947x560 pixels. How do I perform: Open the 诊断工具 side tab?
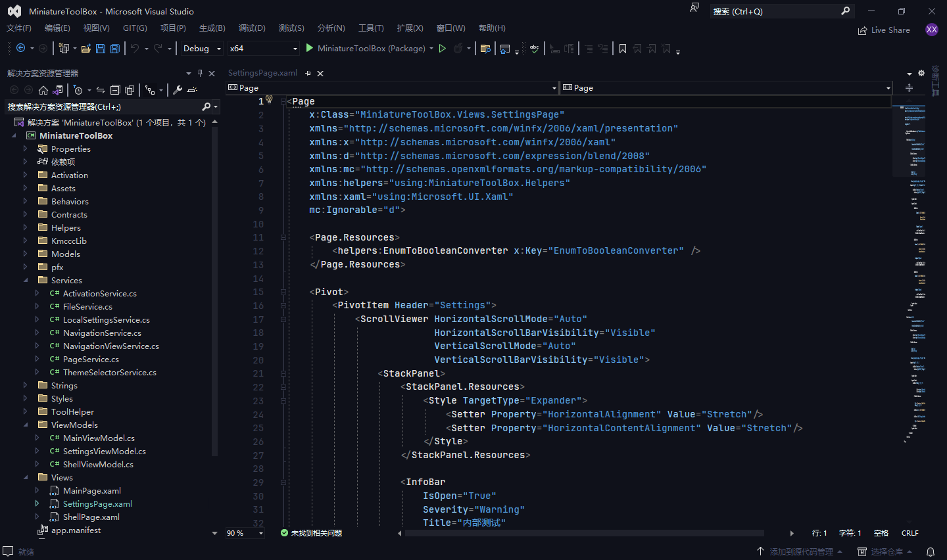tap(936, 80)
